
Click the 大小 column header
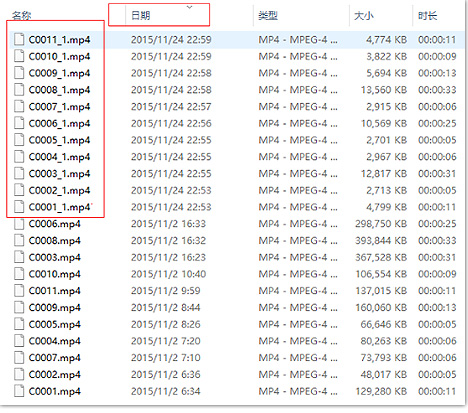pos(364,15)
